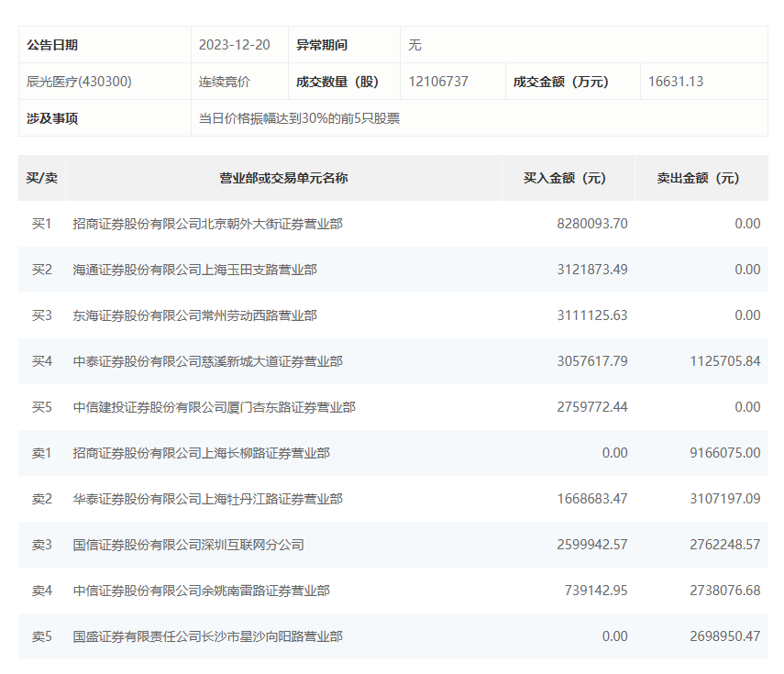
Task: Click 国盛证券长沙市星沙向阳路营业部 name
Action: [x=207, y=636]
